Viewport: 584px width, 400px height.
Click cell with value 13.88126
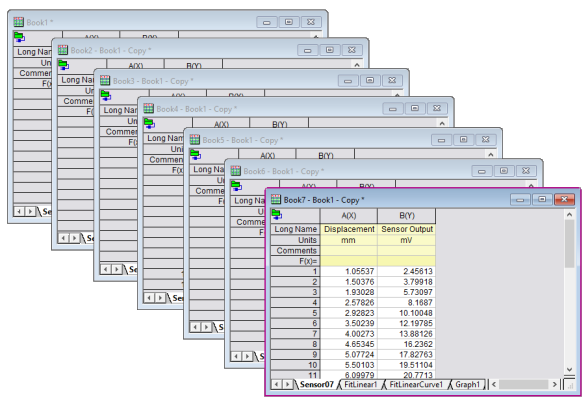(x=407, y=334)
